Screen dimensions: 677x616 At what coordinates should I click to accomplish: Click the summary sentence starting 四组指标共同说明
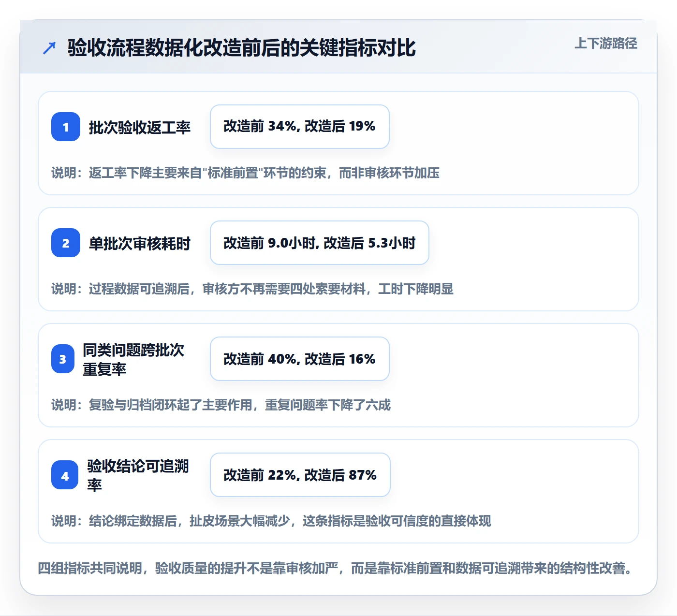[x=336, y=568]
